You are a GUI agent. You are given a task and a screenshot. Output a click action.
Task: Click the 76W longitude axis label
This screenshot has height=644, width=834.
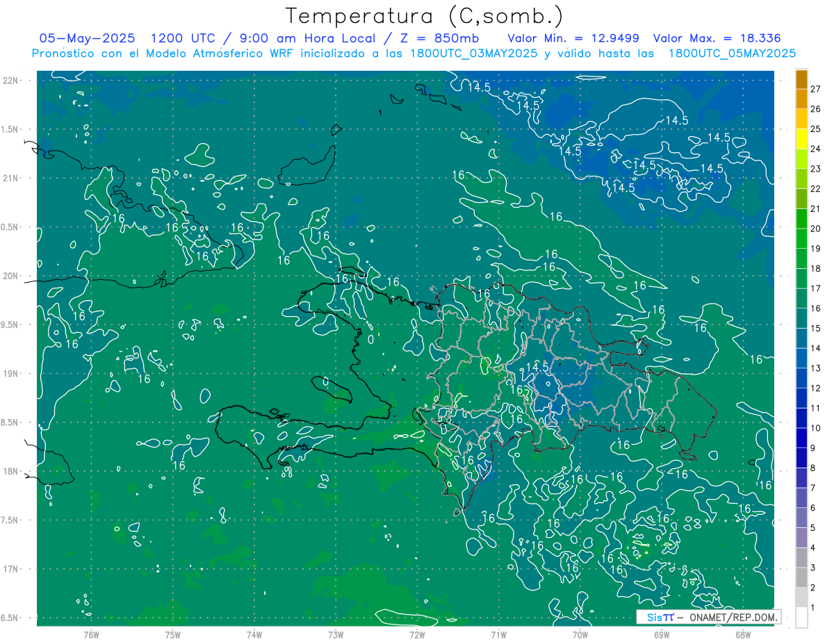(91, 635)
